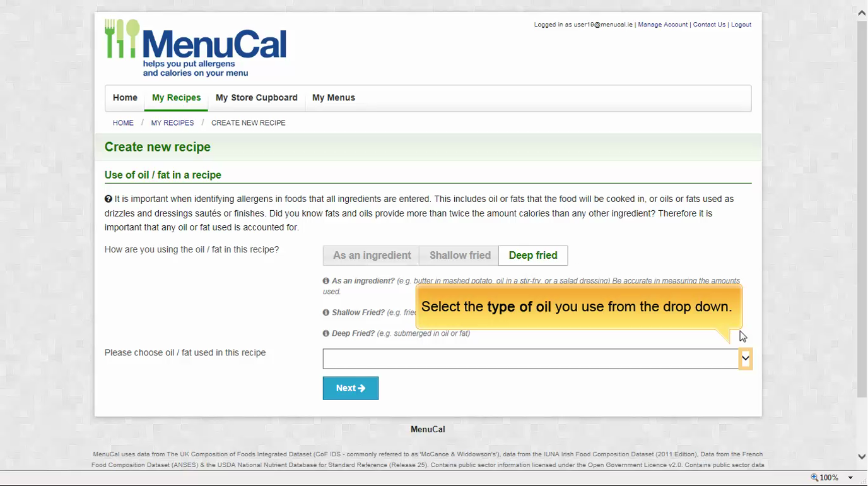Open the 100% zoom level dropdown arrow
The width and height of the screenshot is (868, 486).
850,478
